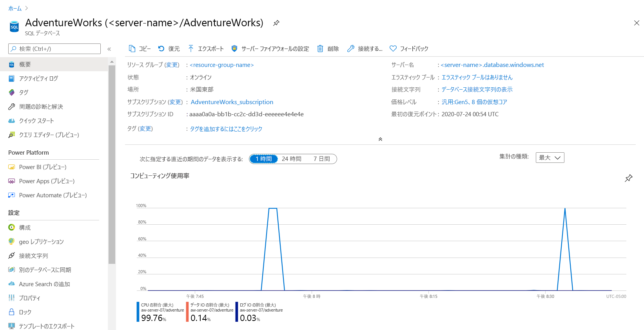The height and width of the screenshot is (330, 644).
Task: Click the 検索 (Ctrl+/) search field
Action: (x=54, y=49)
